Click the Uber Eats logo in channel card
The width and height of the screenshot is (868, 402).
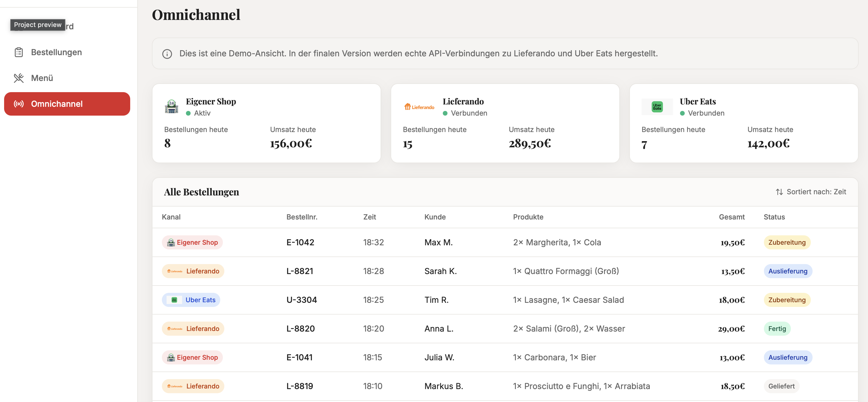click(x=657, y=107)
